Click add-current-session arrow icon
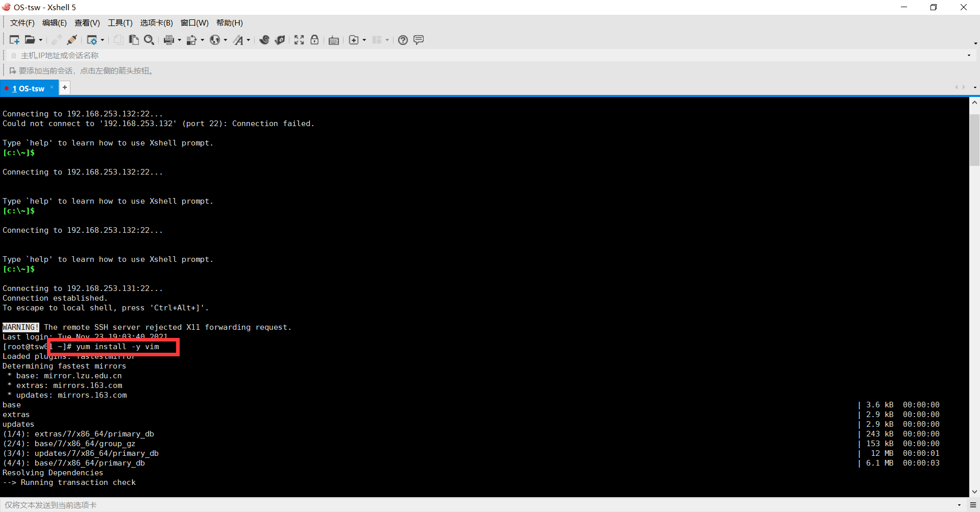Viewport: 980px width, 512px height. point(13,70)
